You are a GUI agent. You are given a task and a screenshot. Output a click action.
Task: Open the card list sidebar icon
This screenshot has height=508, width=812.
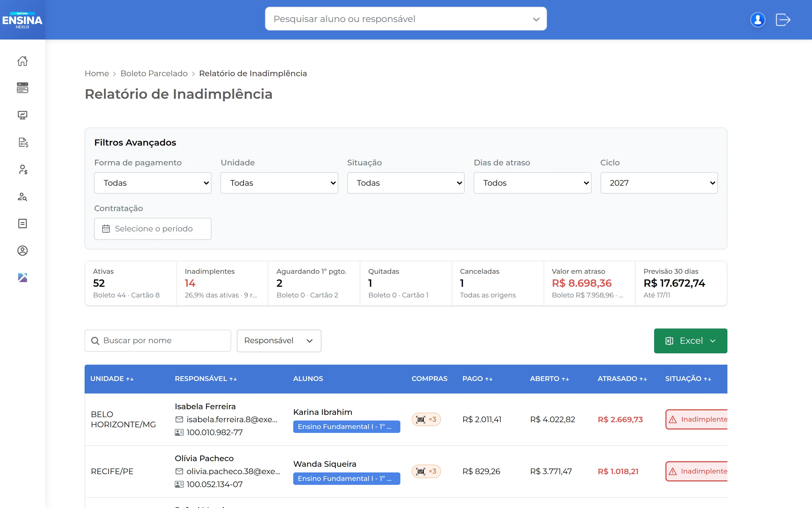click(23, 88)
